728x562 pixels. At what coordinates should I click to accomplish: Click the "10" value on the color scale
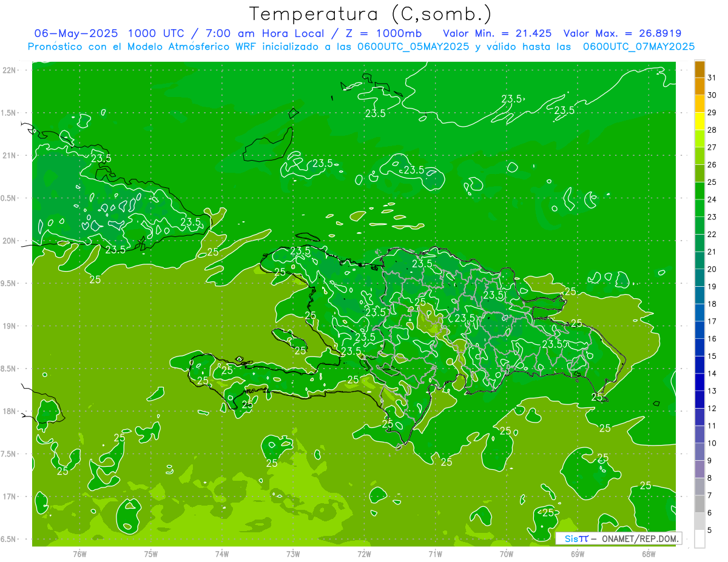point(712,443)
